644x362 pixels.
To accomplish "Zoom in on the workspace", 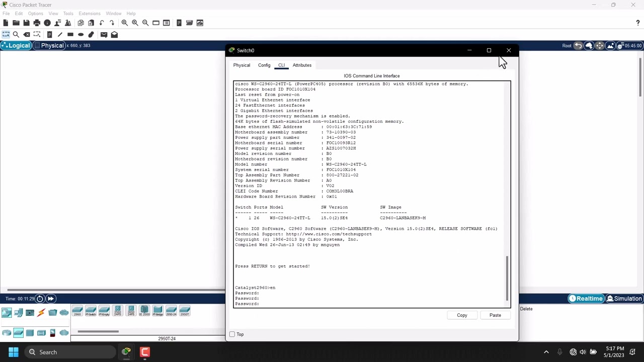I will (x=124, y=23).
